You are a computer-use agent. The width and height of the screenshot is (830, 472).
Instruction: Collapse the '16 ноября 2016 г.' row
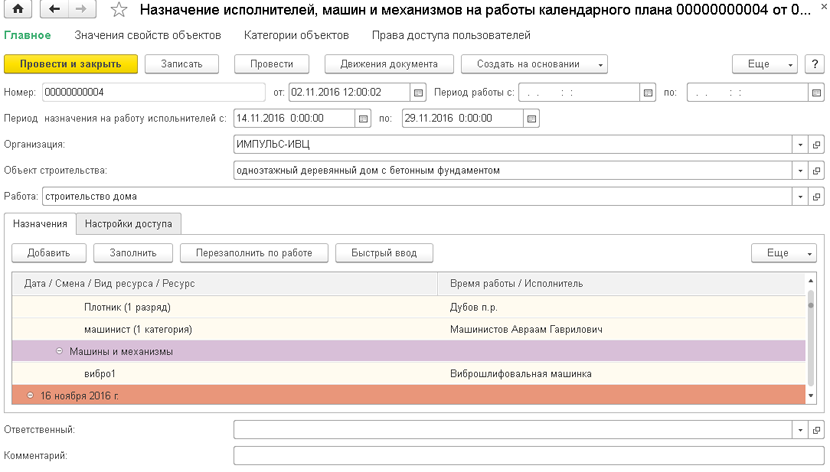click(x=31, y=396)
